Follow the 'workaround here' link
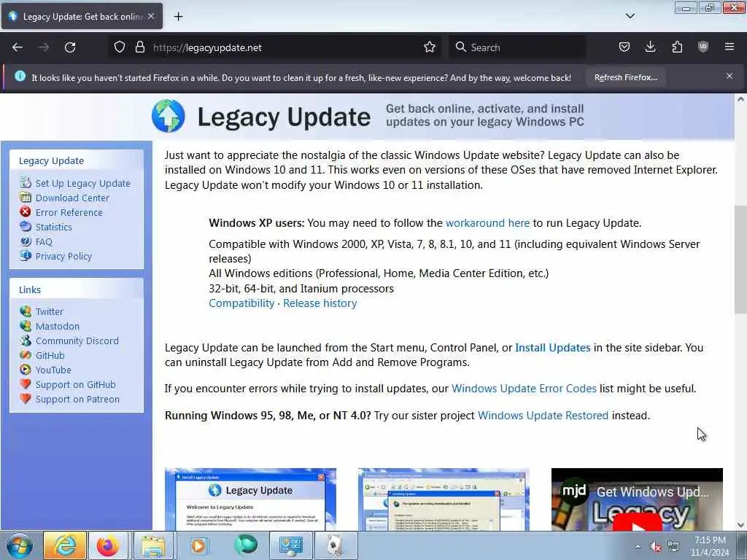 (487, 223)
